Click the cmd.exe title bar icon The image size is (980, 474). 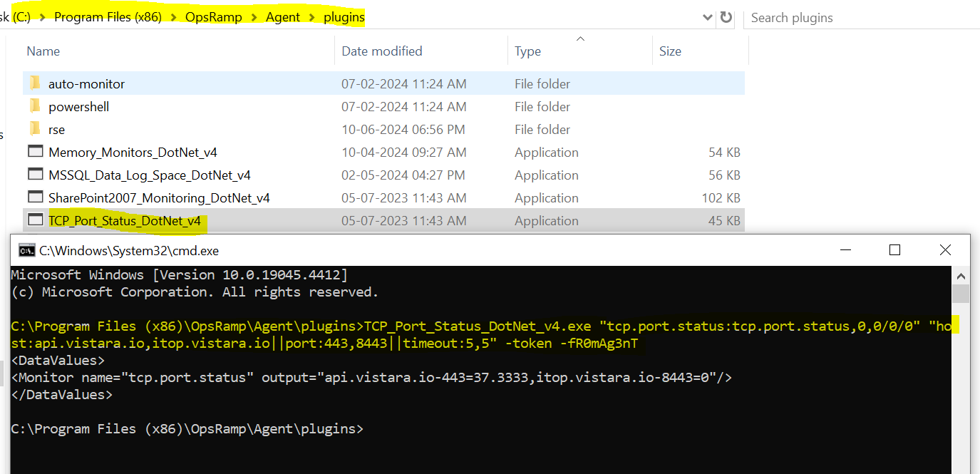26,250
